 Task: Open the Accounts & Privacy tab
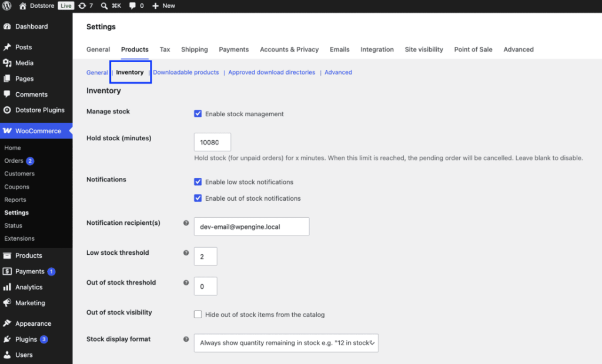[289, 49]
